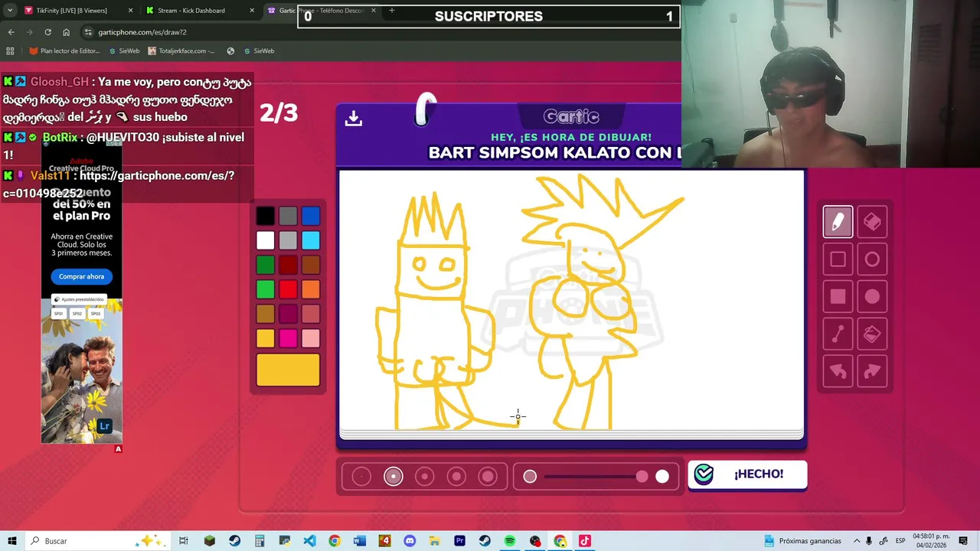Pick the black color swatch

click(x=265, y=217)
